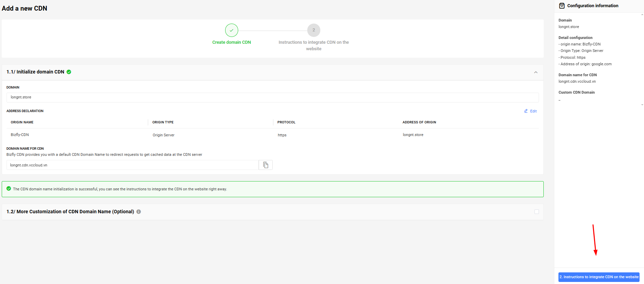Click 'Address of origin: google.com' in side panel
644x284 pixels.
585,64
